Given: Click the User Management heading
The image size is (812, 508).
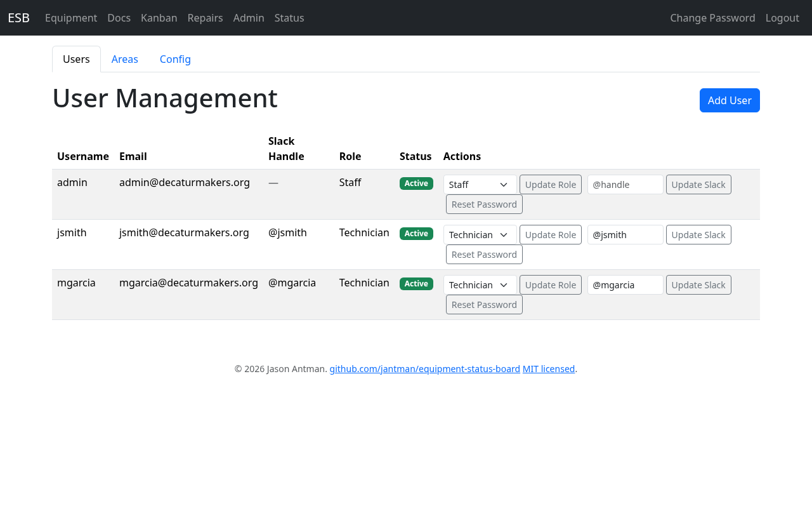Looking at the screenshot, I should tap(165, 98).
